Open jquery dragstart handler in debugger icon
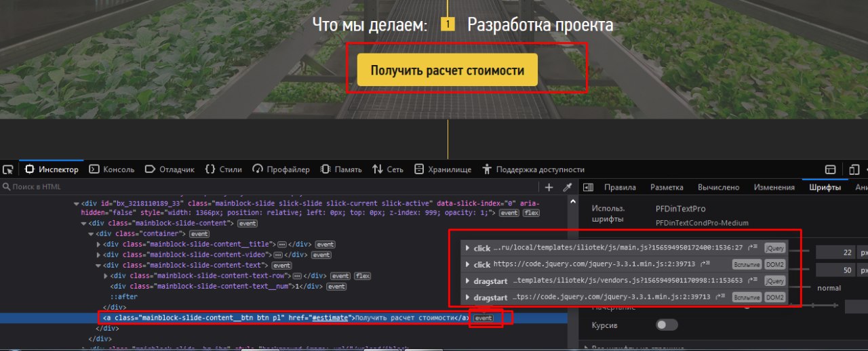 [x=719, y=297]
